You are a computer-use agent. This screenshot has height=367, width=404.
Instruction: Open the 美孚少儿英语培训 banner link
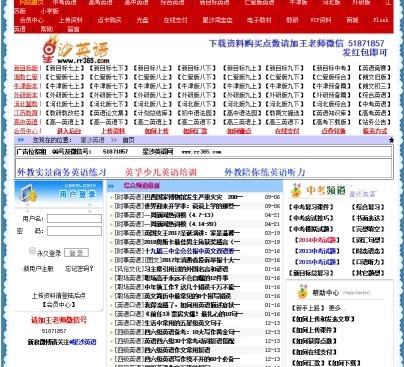coord(161,172)
